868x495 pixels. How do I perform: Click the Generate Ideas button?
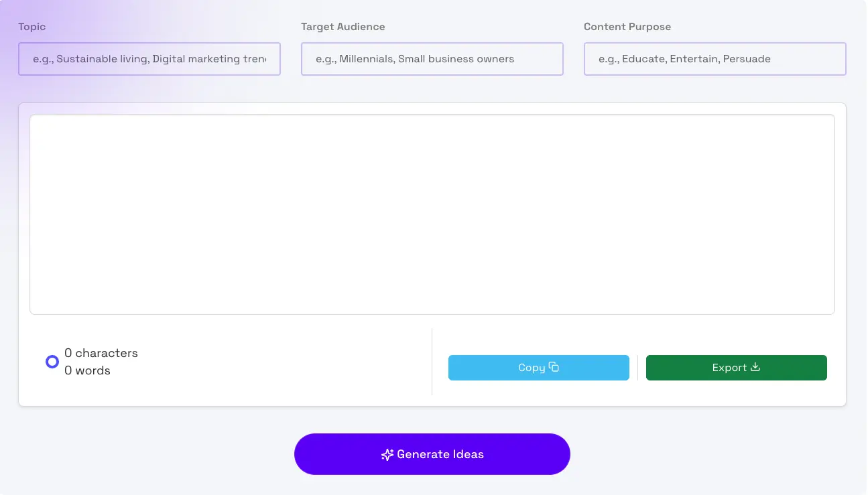pyautogui.click(x=432, y=454)
